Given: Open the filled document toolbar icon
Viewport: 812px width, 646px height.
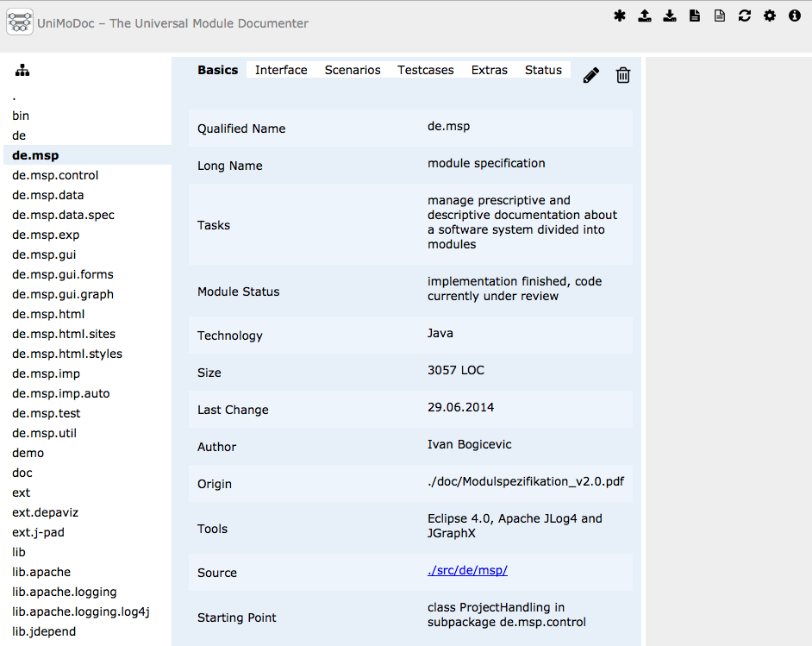Looking at the screenshot, I should point(695,15).
